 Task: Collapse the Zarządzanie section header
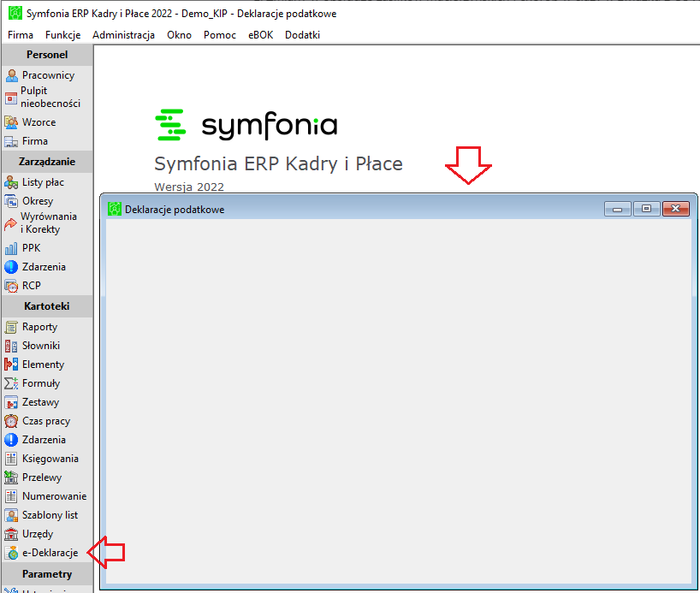coord(47,162)
